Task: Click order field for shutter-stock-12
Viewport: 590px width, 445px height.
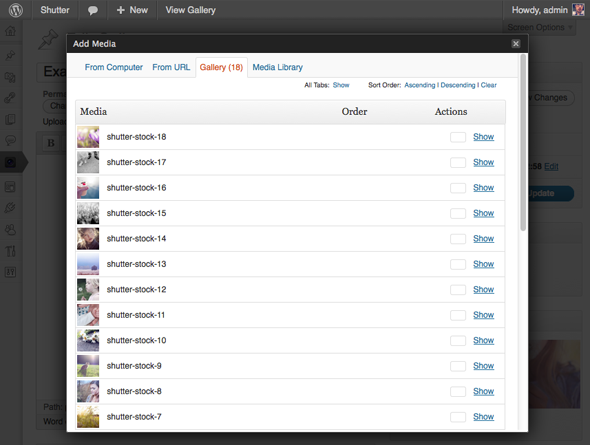Action: [x=458, y=290]
